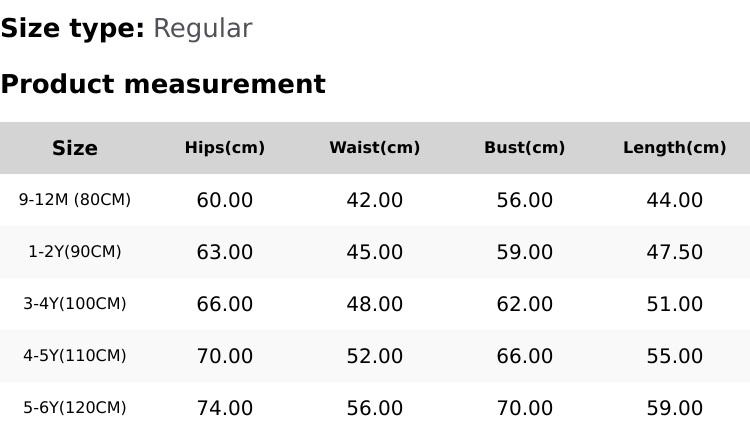The height and width of the screenshot is (434, 750).
Task: Select the 3-4Y(100CM) size row label
Action: [75, 304]
